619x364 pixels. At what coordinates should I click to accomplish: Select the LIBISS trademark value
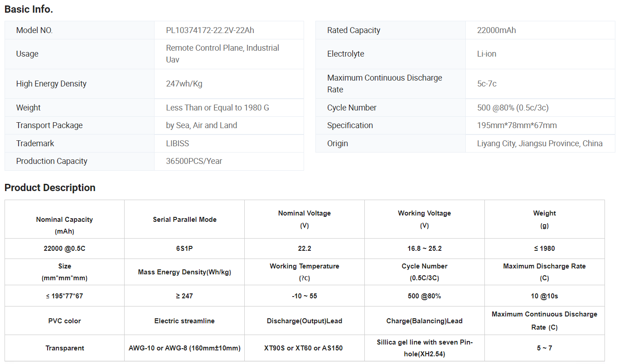[x=177, y=144]
